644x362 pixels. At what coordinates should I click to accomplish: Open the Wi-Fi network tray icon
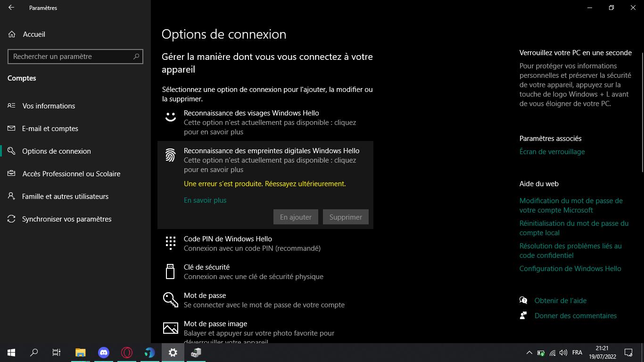[553, 353]
